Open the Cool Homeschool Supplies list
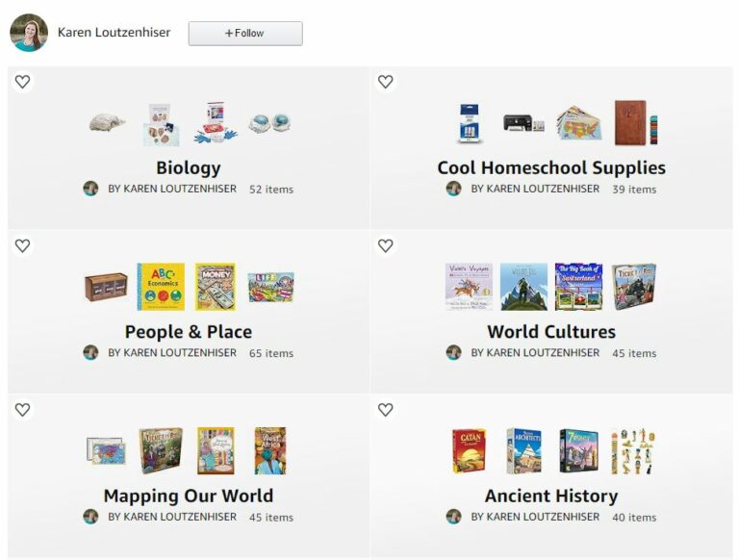739x560 pixels. tap(551, 168)
